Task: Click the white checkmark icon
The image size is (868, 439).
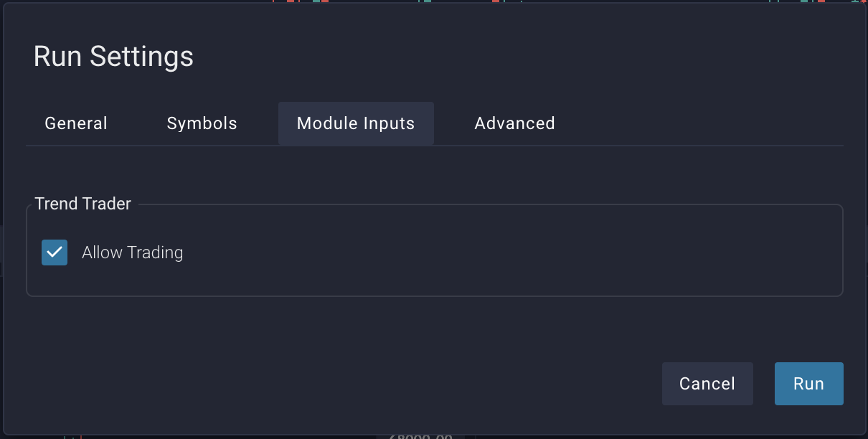Action: click(x=55, y=252)
